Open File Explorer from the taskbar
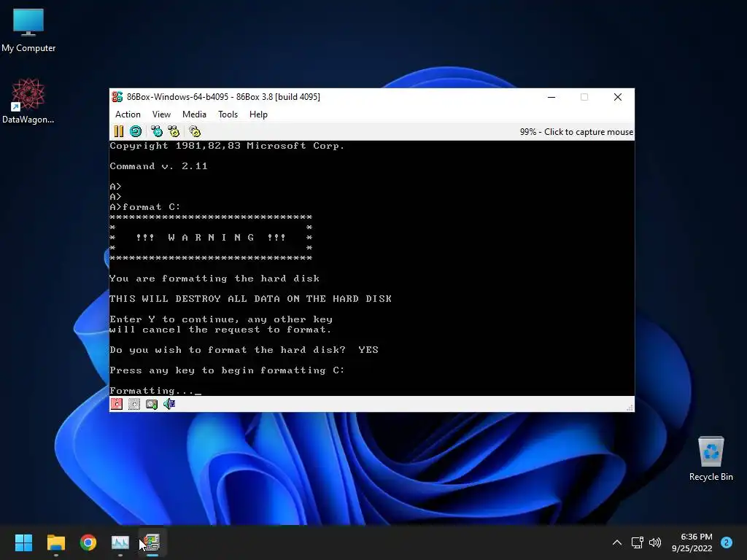 click(x=55, y=542)
